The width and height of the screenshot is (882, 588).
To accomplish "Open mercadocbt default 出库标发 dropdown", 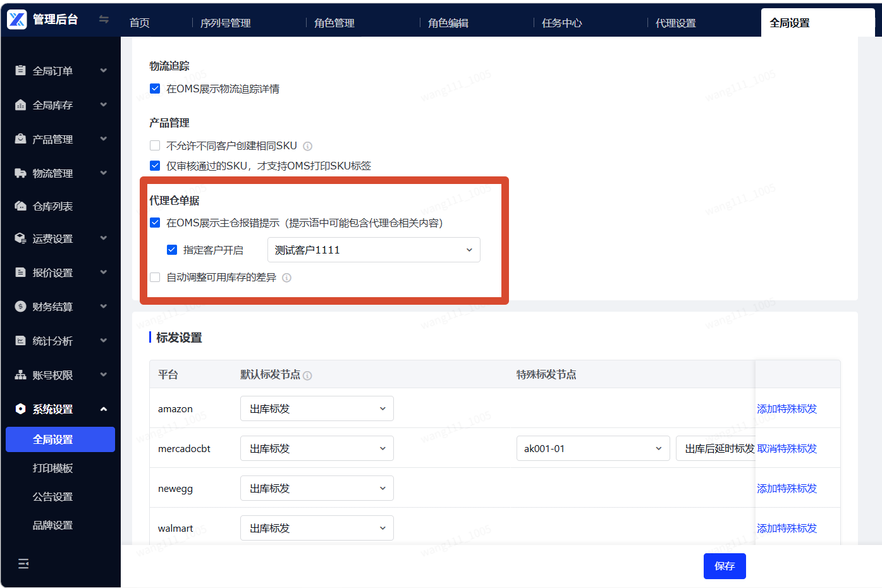I will [317, 448].
